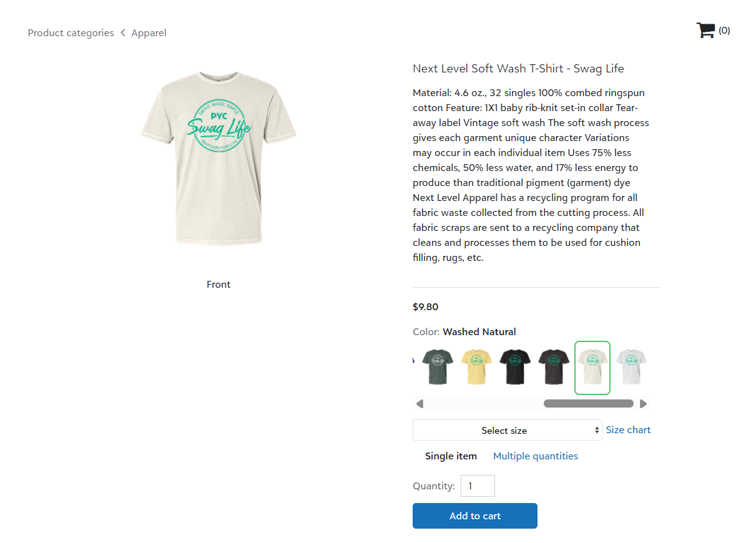Open the shopping cart icon

point(705,31)
